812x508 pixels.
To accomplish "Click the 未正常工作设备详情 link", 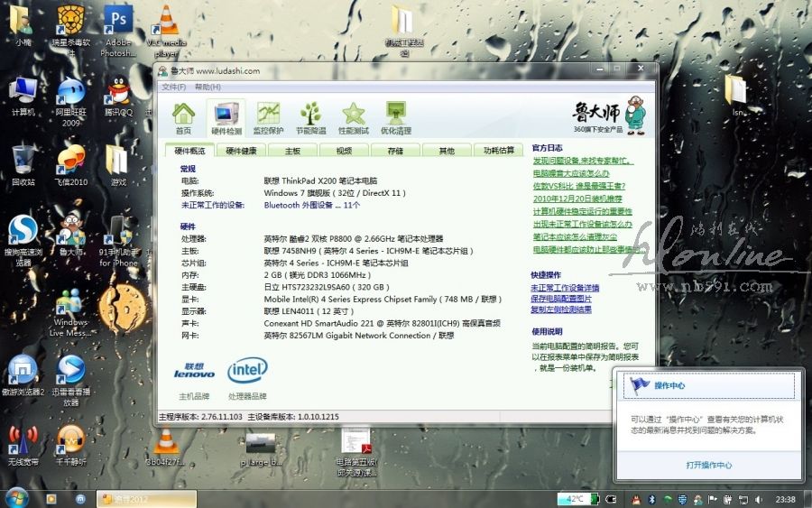I will pos(565,288).
